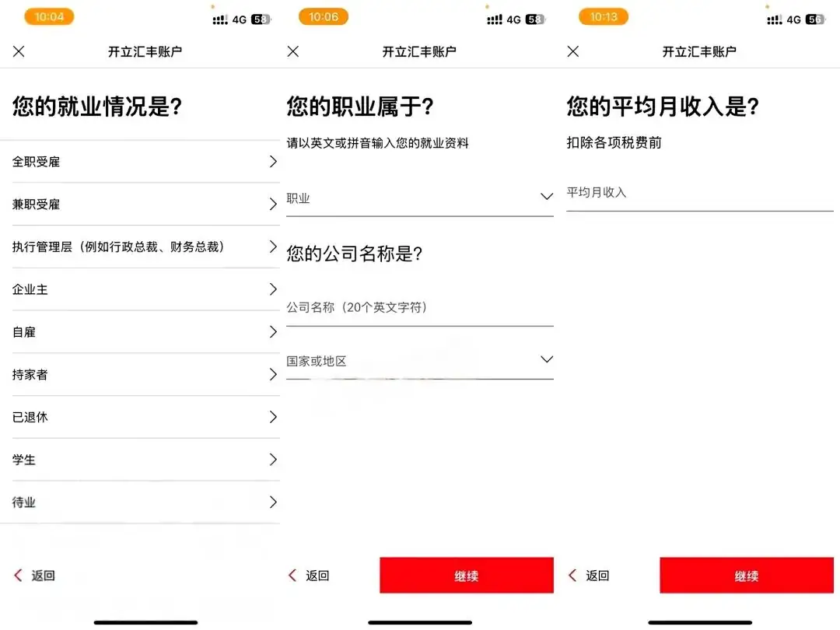Viewport: 840px width, 630px height.
Task: Tap the 10:06 orange time indicator
Action: point(324,16)
